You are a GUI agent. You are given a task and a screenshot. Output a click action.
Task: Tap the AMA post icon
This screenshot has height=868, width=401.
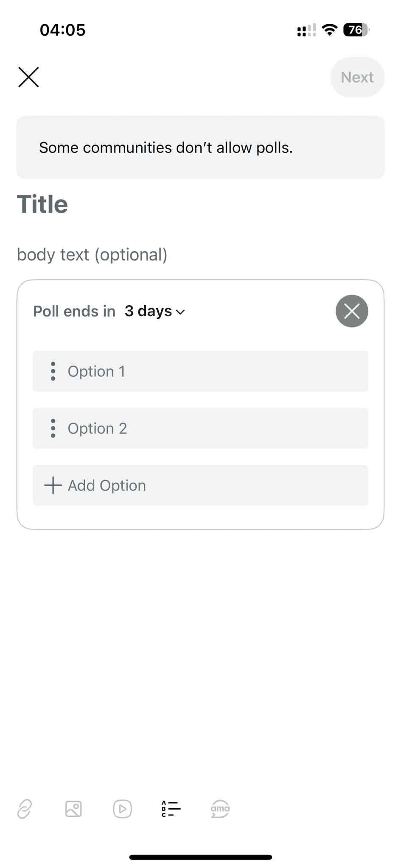click(x=220, y=809)
